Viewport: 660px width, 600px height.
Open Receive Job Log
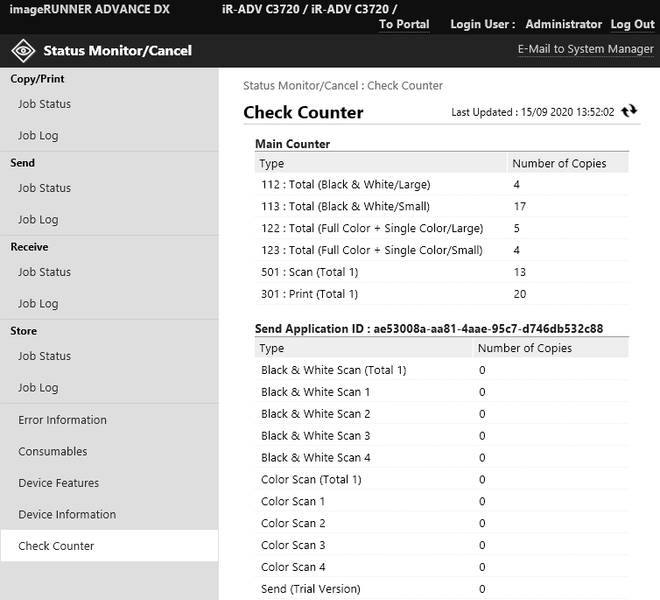pyautogui.click(x=38, y=304)
